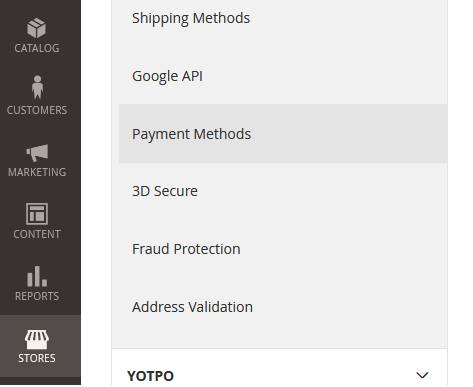Click the MARKETING sidebar label
This screenshot has width=473, height=387.
click(x=37, y=172)
